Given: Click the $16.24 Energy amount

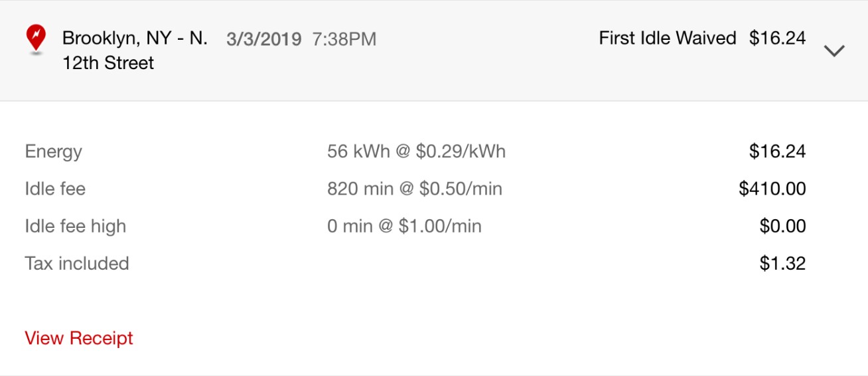Looking at the screenshot, I should 778,151.
